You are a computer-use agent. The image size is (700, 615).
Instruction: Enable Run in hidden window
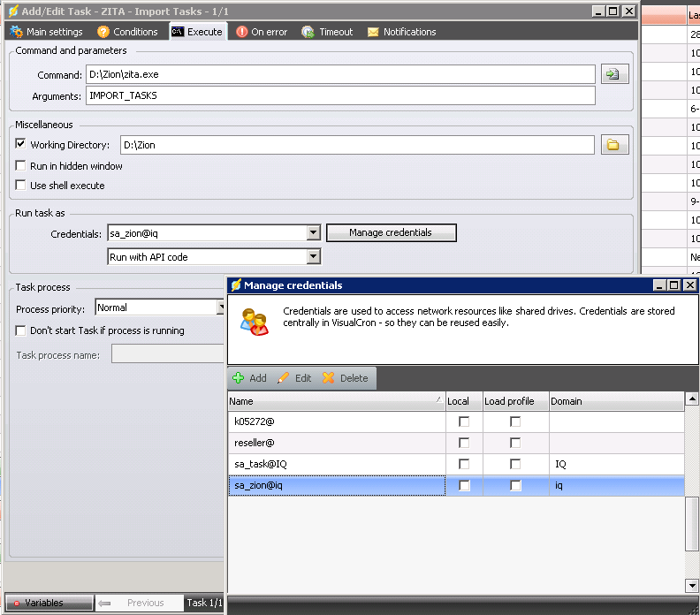click(x=21, y=166)
